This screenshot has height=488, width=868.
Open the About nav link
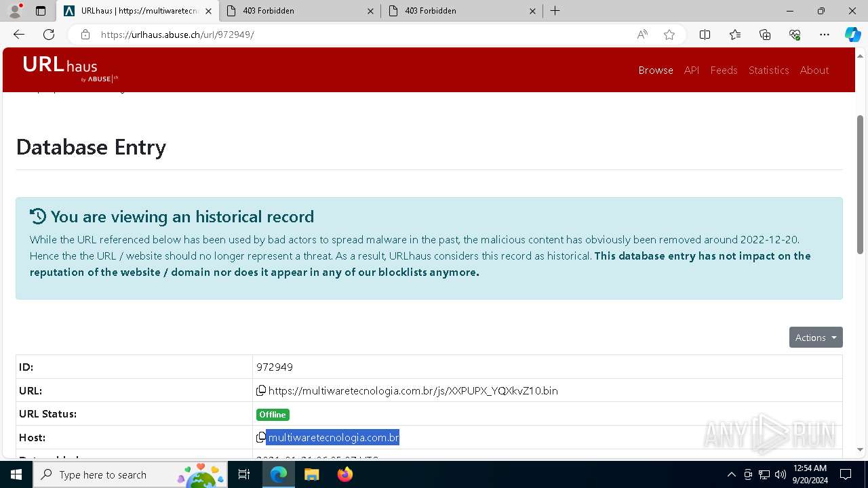[814, 70]
